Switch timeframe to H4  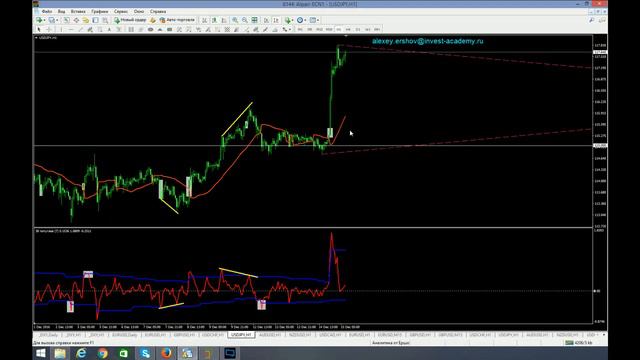[348, 29]
